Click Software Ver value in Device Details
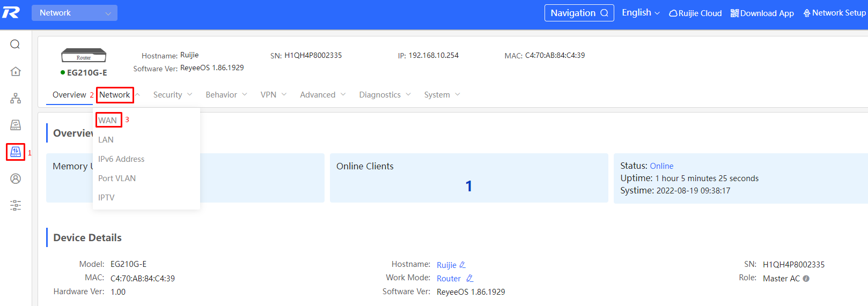 (x=470, y=292)
